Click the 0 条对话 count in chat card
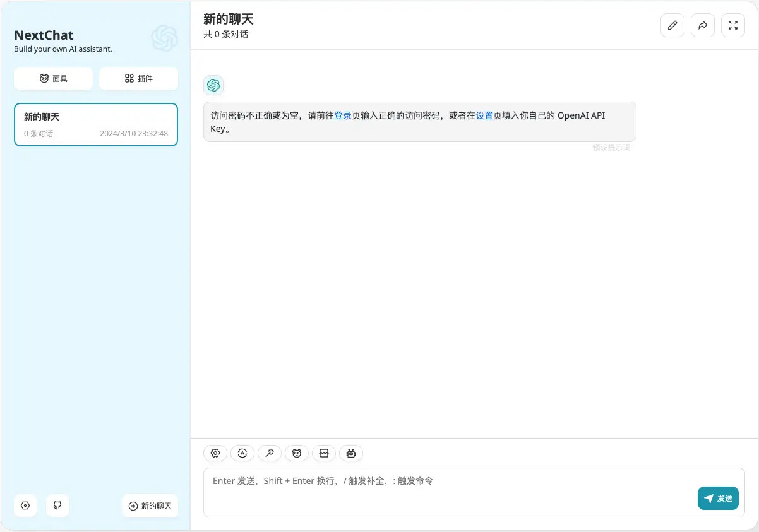The image size is (759, 532). pos(39,134)
